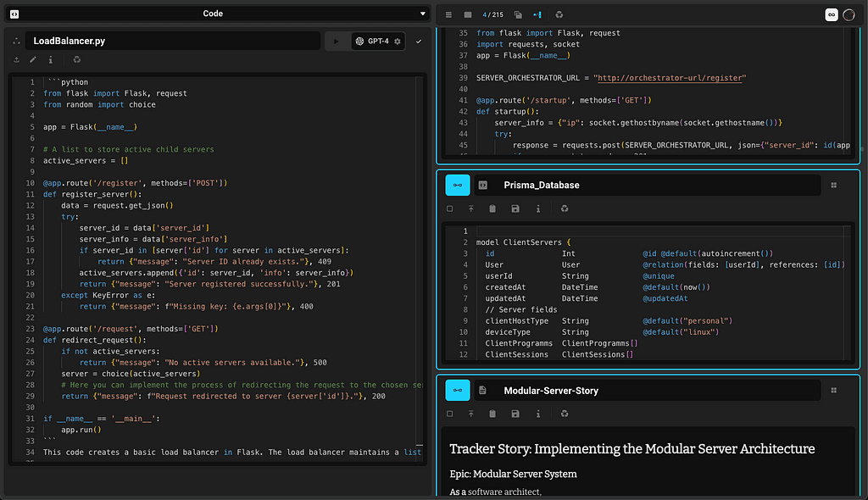Click the three-dot cluster icon before LoadBalancer.py
Image resolution: width=868 pixels, height=500 pixels.
[17, 41]
